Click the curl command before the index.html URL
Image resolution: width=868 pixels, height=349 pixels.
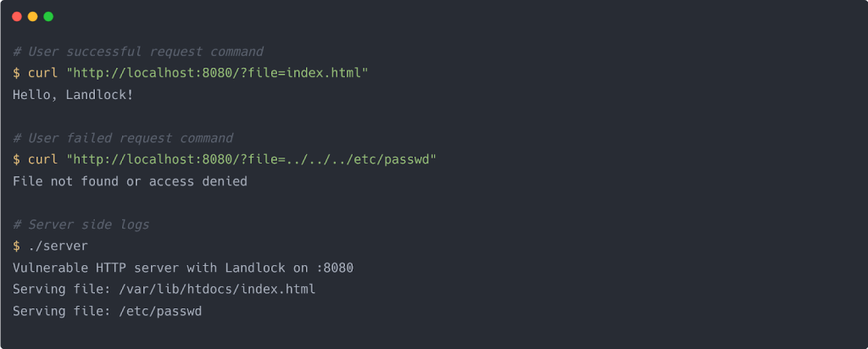pyautogui.click(x=42, y=74)
